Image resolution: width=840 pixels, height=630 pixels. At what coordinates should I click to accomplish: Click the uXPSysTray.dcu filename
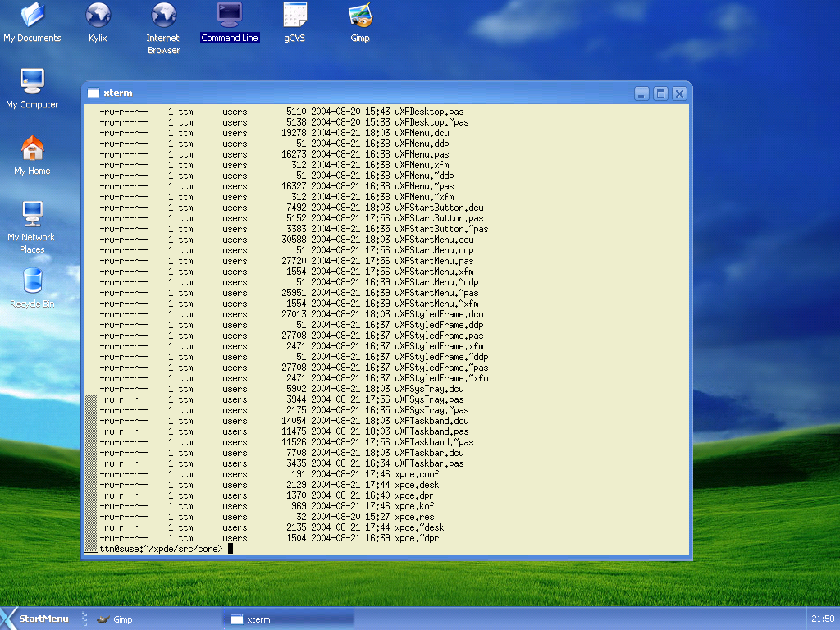(x=429, y=389)
